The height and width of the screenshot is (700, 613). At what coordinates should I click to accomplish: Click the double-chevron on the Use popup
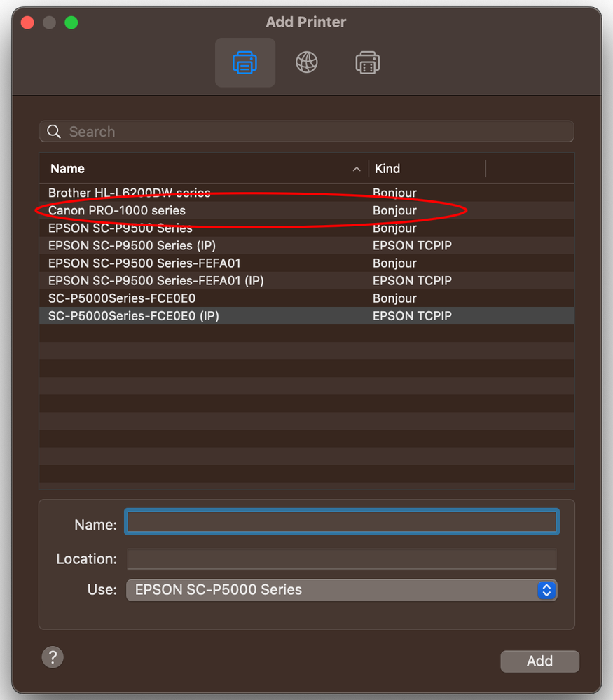click(546, 590)
